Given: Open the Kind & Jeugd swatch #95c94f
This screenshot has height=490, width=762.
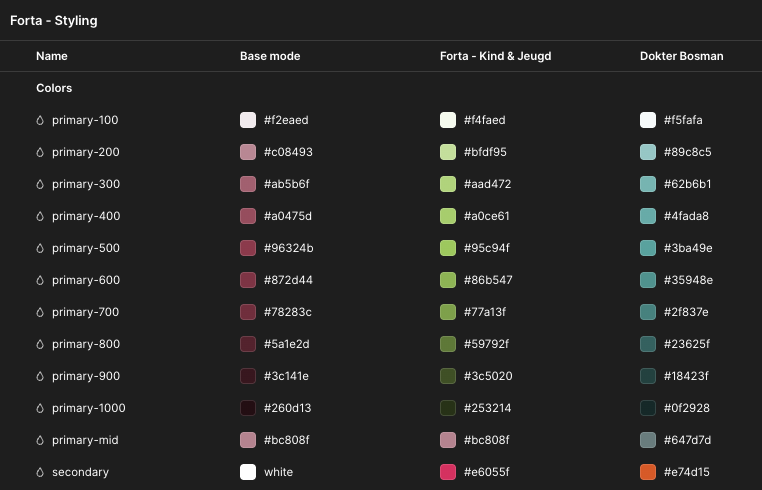Looking at the screenshot, I should tap(448, 248).
